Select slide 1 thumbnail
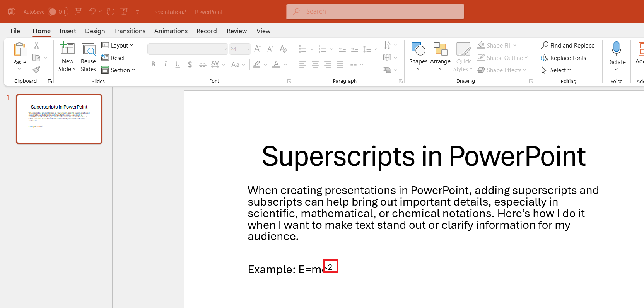The image size is (644, 308). point(59,119)
